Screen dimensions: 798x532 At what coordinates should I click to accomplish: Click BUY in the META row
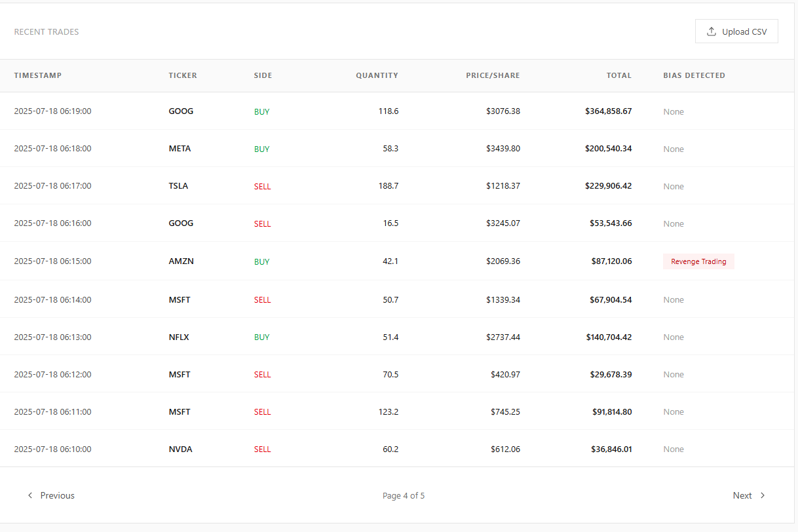pyautogui.click(x=261, y=149)
